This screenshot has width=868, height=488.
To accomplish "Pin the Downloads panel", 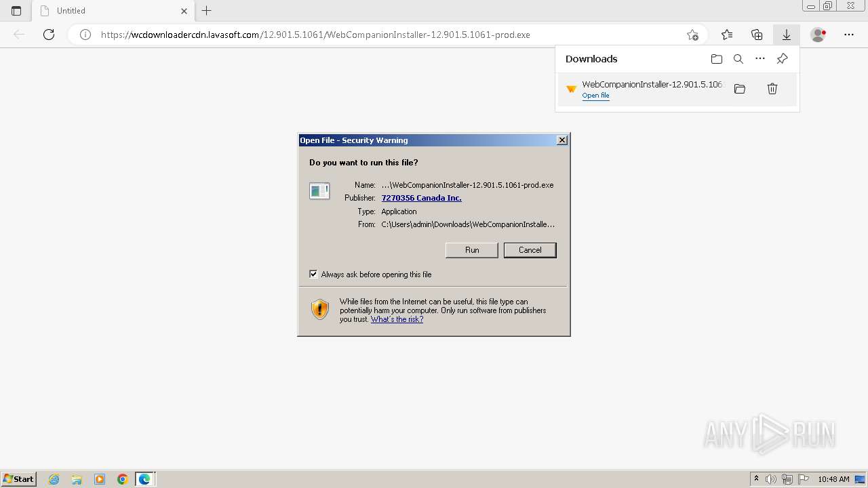I will click(x=782, y=59).
